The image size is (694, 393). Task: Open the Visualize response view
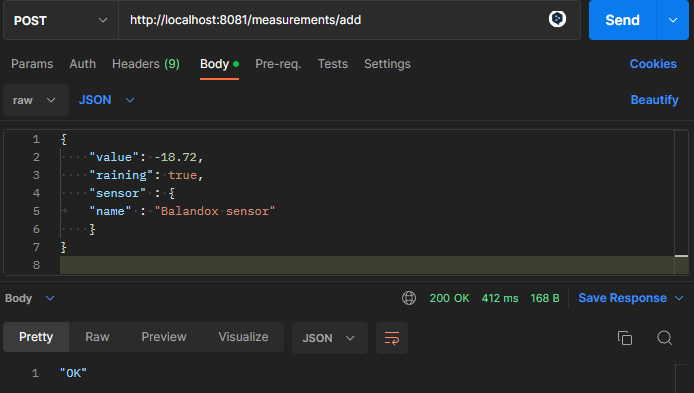(243, 337)
